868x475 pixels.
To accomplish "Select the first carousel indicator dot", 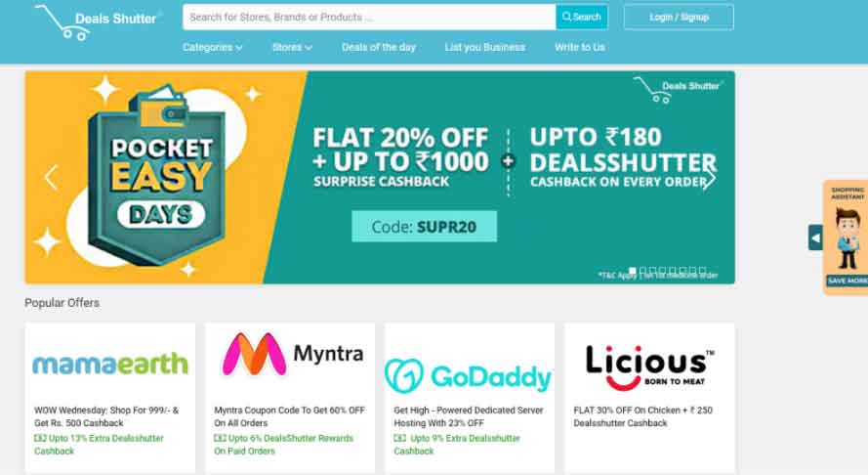I will click(632, 271).
